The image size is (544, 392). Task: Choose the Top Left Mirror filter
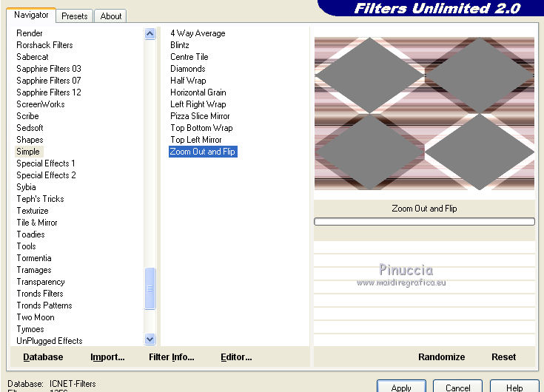point(195,140)
